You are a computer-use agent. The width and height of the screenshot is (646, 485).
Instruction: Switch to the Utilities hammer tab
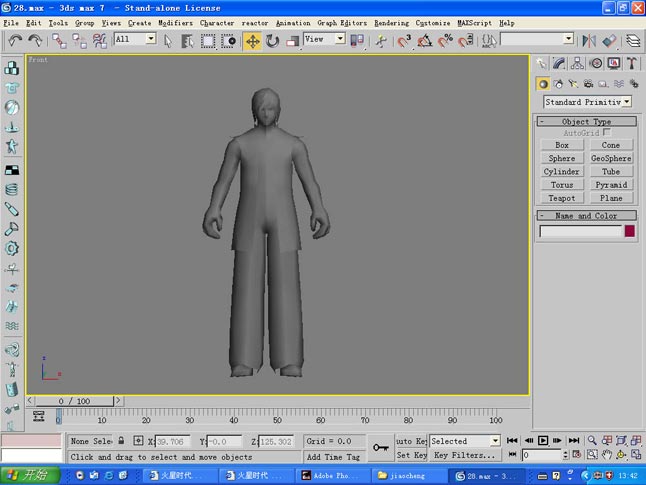point(632,63)
